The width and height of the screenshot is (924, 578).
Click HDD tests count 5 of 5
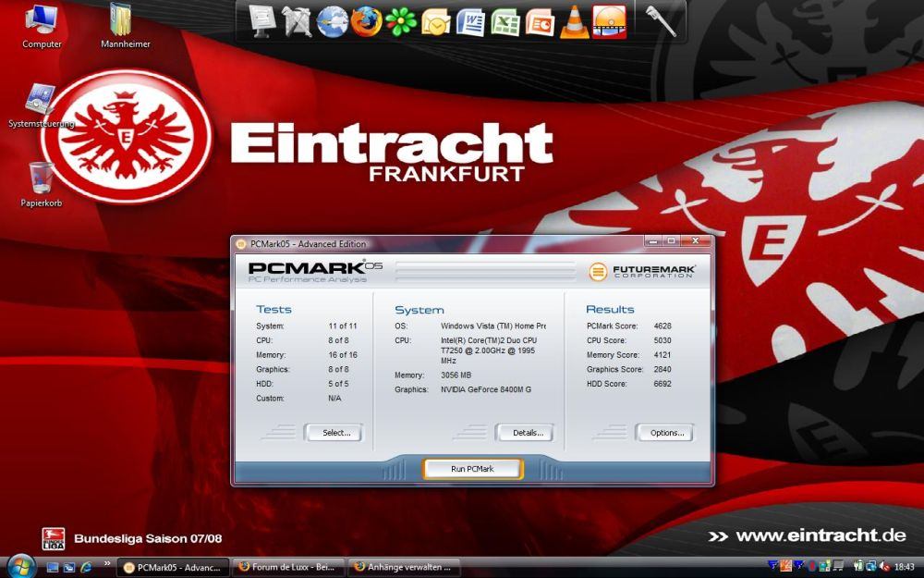338,384
